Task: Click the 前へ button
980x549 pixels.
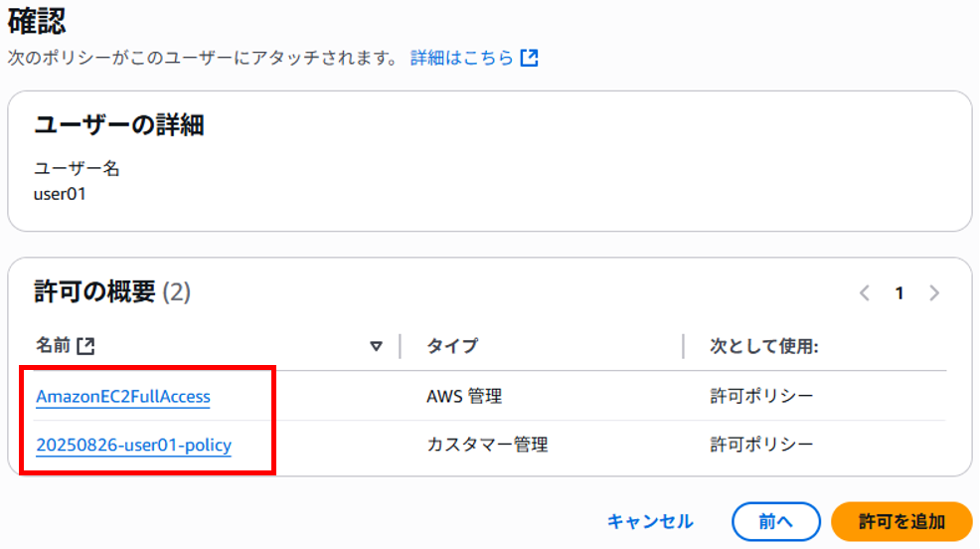Action: click(x=775, y=521)
